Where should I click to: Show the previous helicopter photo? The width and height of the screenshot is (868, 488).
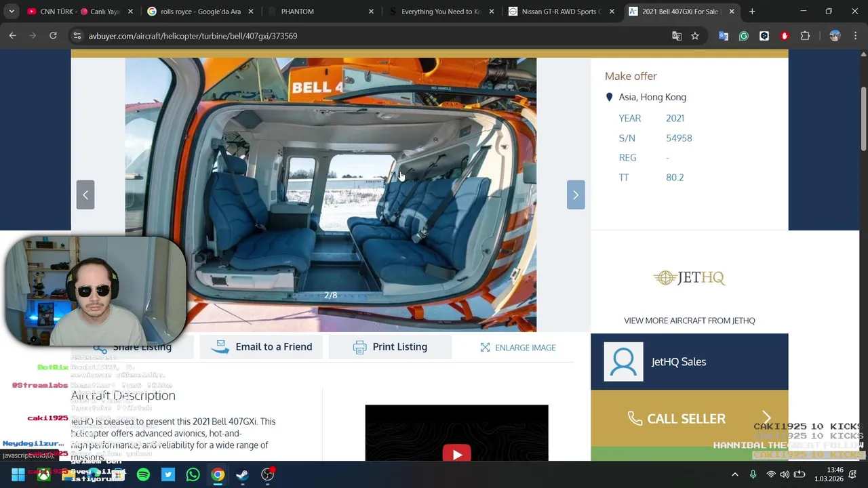pos(85,195)
